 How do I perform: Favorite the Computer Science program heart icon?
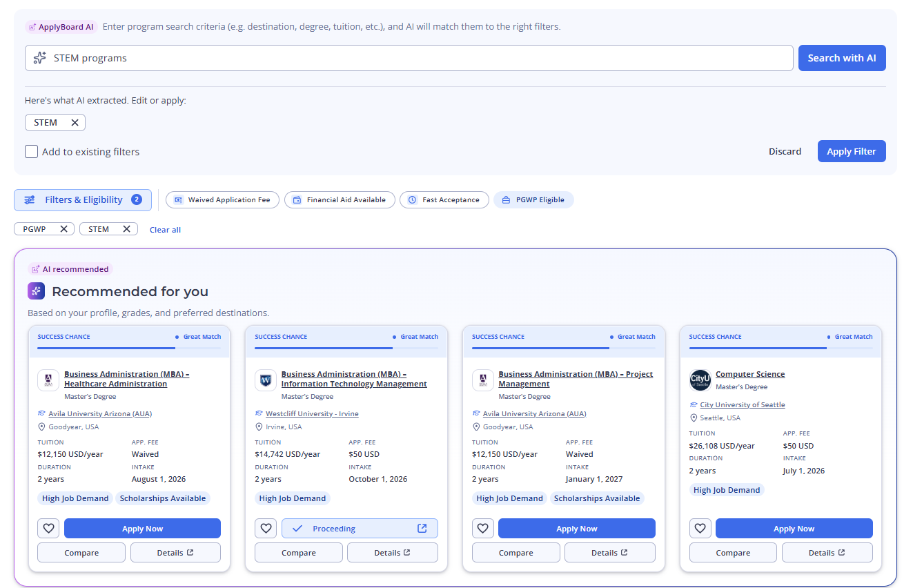pos(700,529)
